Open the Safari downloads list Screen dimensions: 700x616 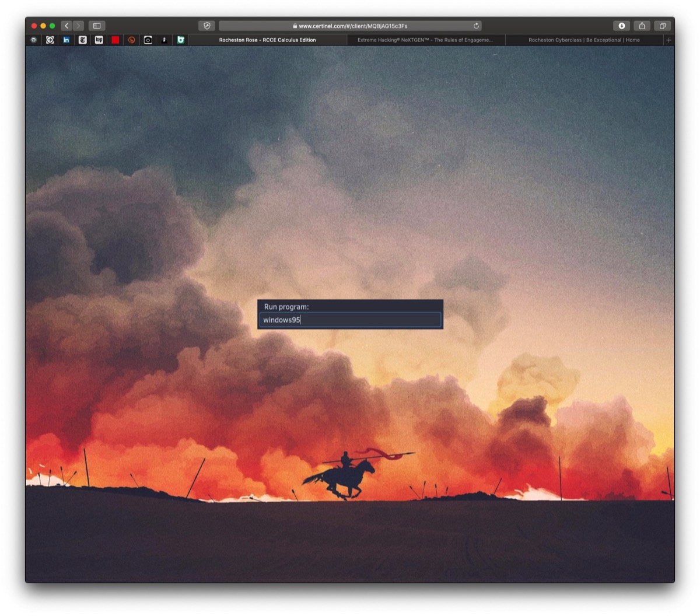coord(622,26)
